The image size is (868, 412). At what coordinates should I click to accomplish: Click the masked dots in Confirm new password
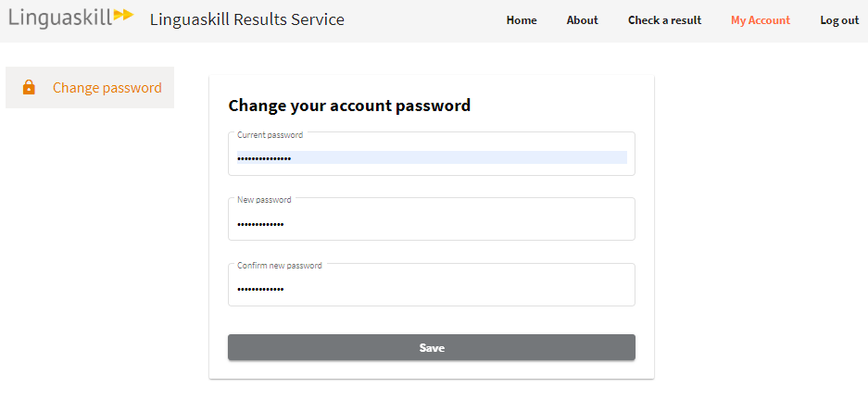[x=260, y=289]
